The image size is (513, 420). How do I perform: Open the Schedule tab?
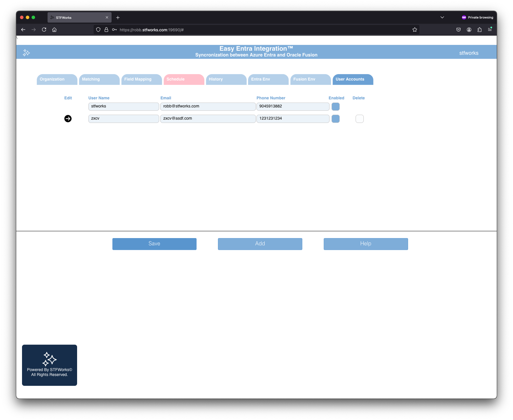click(x=184, y=79)
